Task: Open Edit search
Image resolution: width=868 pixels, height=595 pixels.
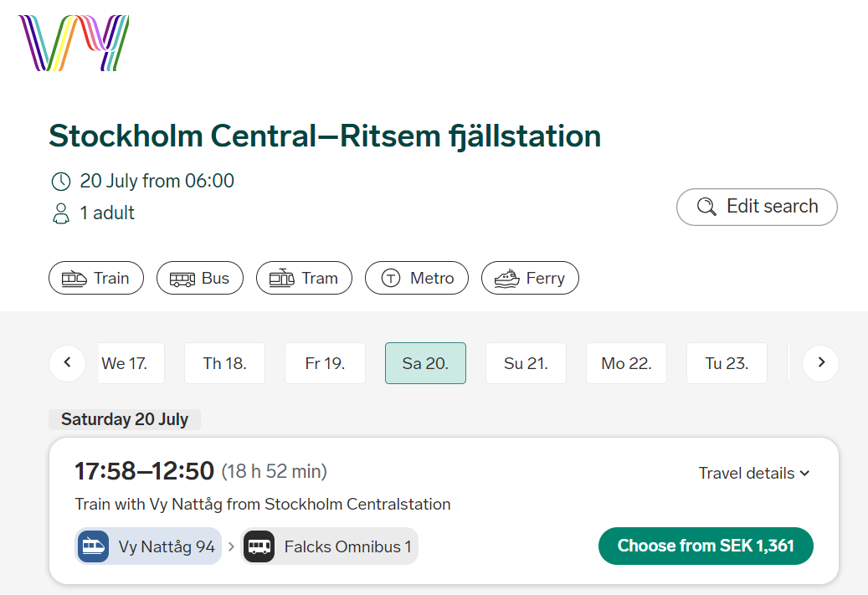Action: coord(757,207)
